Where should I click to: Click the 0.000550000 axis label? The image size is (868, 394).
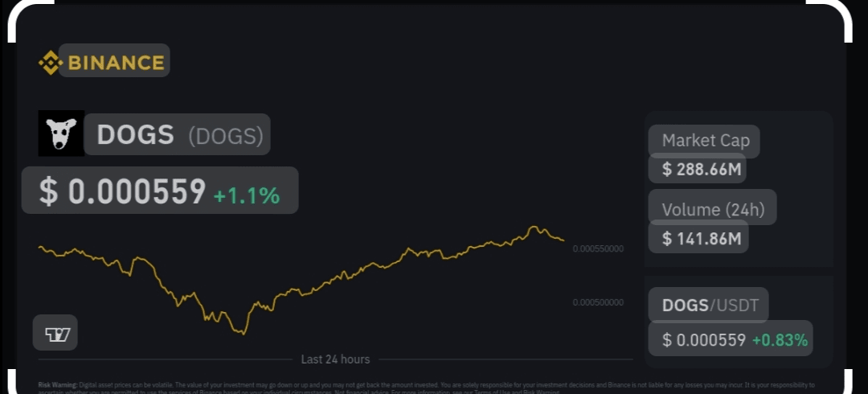pyautogui.click(x=598, y=249)
